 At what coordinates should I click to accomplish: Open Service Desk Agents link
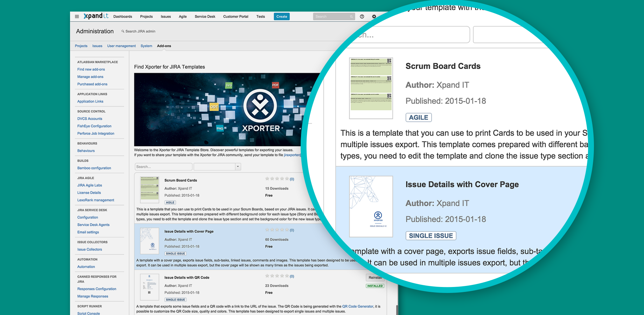pyautogui.click(x=93, y=225)
